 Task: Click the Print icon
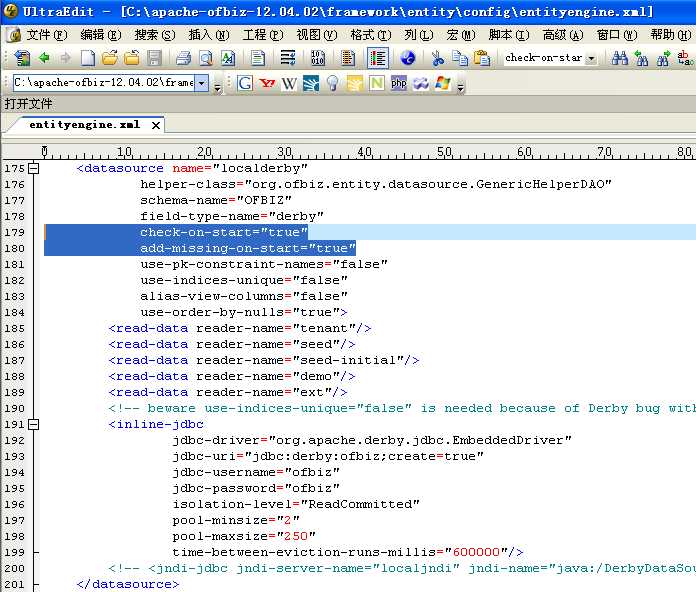tap(183, 58)
